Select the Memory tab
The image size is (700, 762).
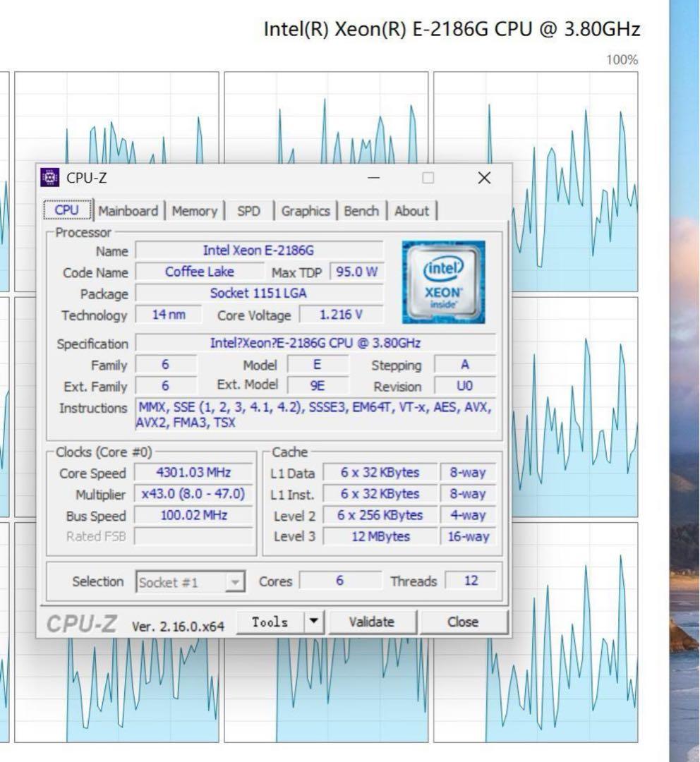point(195,210)
